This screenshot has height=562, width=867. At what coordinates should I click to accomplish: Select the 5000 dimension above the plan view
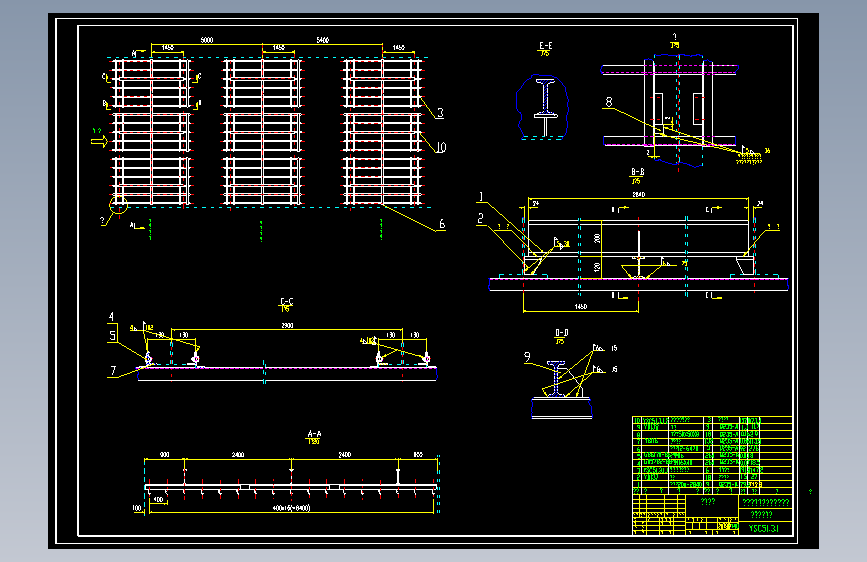[x=207, y=40]
